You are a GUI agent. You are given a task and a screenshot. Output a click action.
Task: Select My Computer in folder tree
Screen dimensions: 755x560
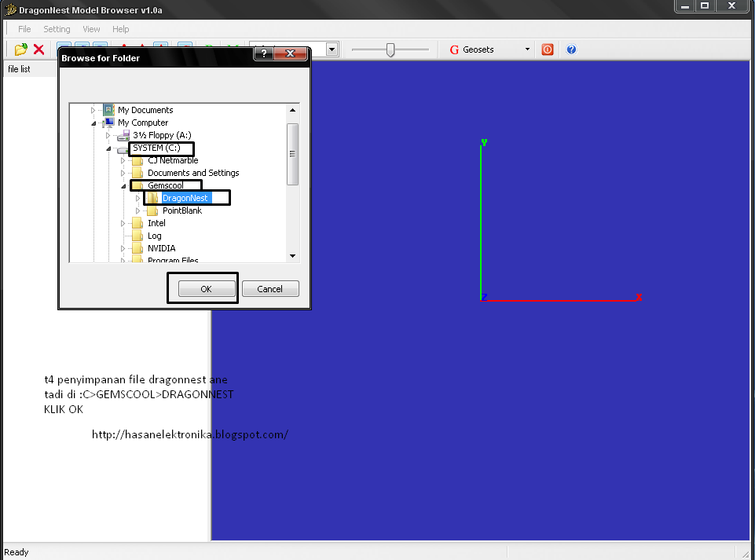pyautogui.click(x=143, y=123)
